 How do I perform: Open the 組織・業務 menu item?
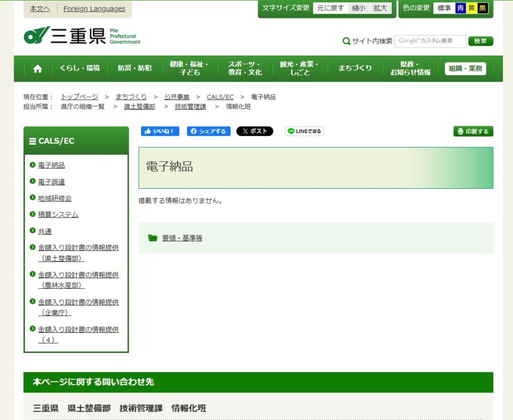[466, 68]
